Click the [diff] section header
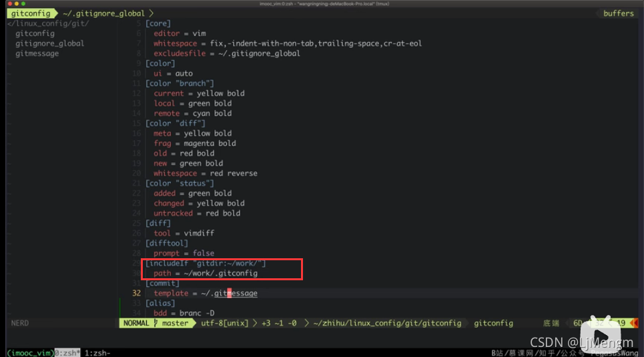The image size is (644, 357). pyautogui.click(x=158, y=223)
